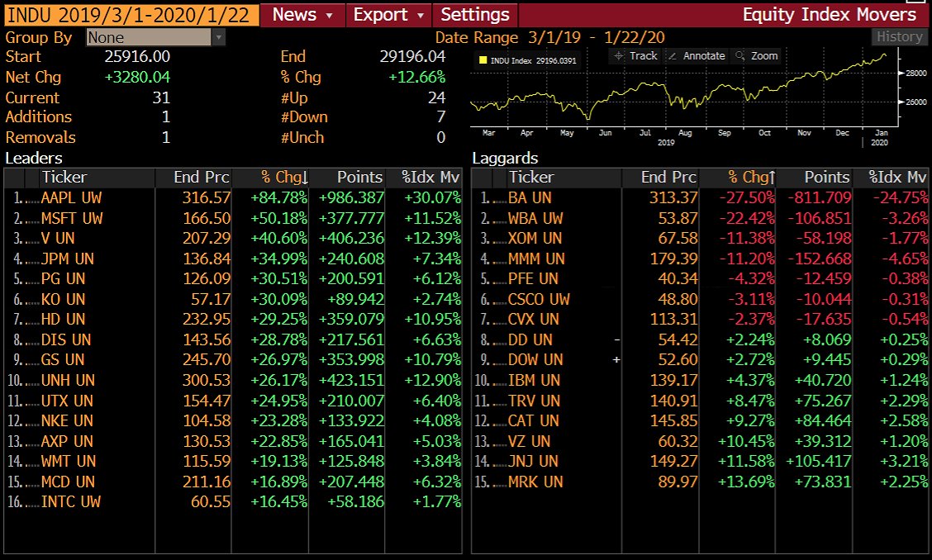Select the AAPL UW row in Leaders
The height and width of the screenshot is (560, 932).
pos(233,198)
